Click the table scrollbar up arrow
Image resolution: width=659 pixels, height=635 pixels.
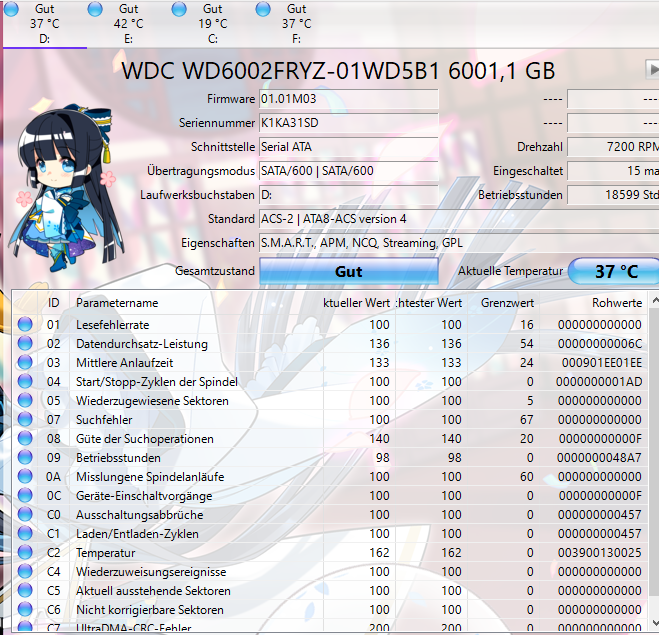(x=654, y=300)
